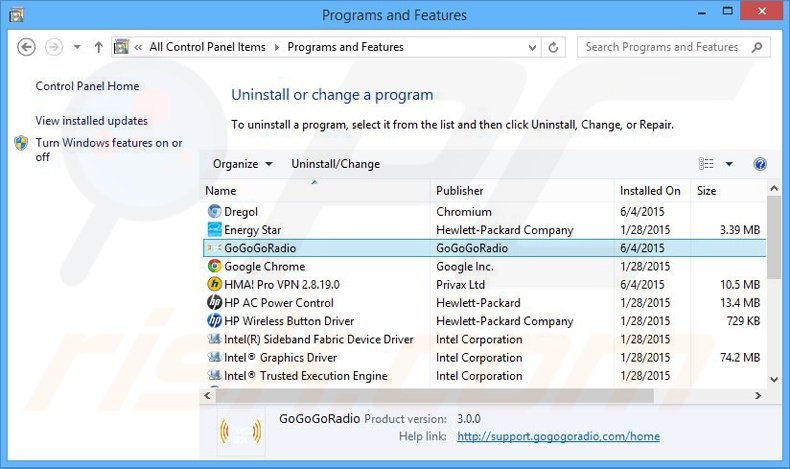
Task: Click the Windows features shield icon
Action: point(21,143)
